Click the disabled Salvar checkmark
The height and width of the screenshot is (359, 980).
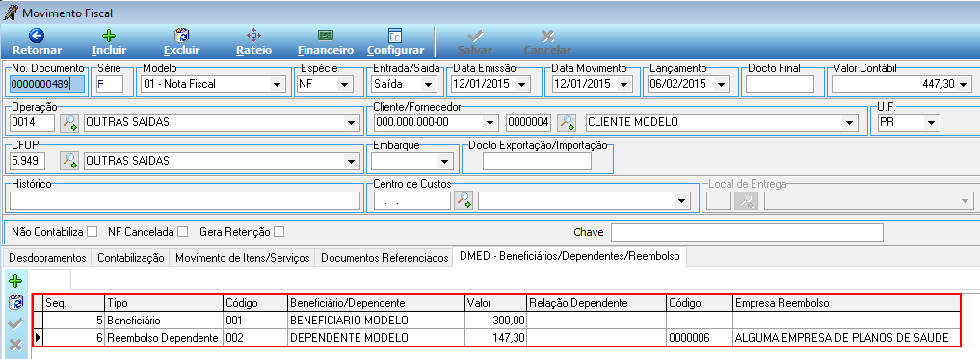point(475,36)
